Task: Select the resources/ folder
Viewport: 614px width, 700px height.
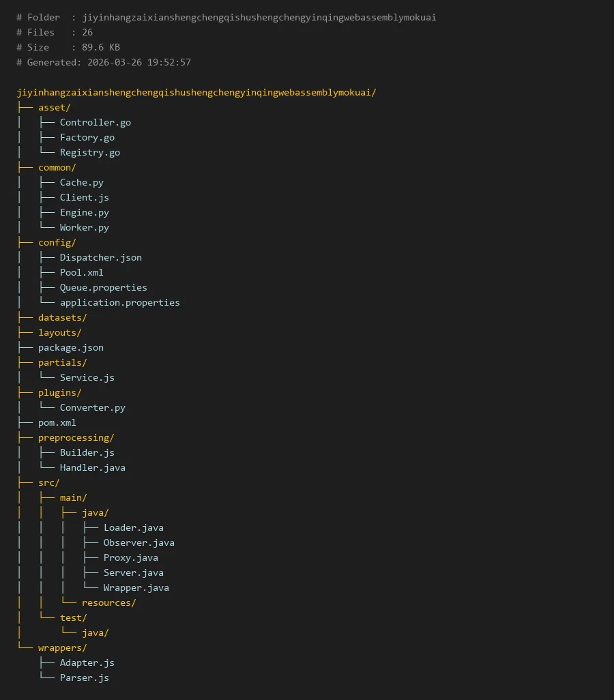Action: click(108, 602)
